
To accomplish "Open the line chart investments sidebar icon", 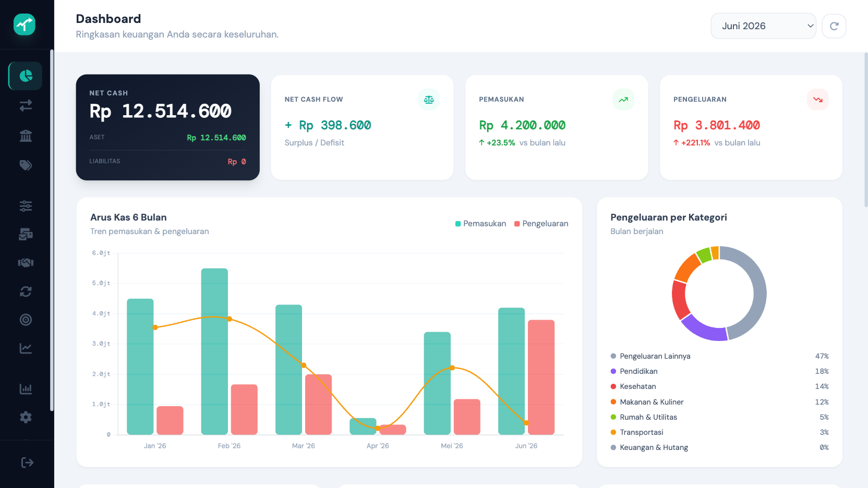I will pyautogui.click(x=26, y=348).
